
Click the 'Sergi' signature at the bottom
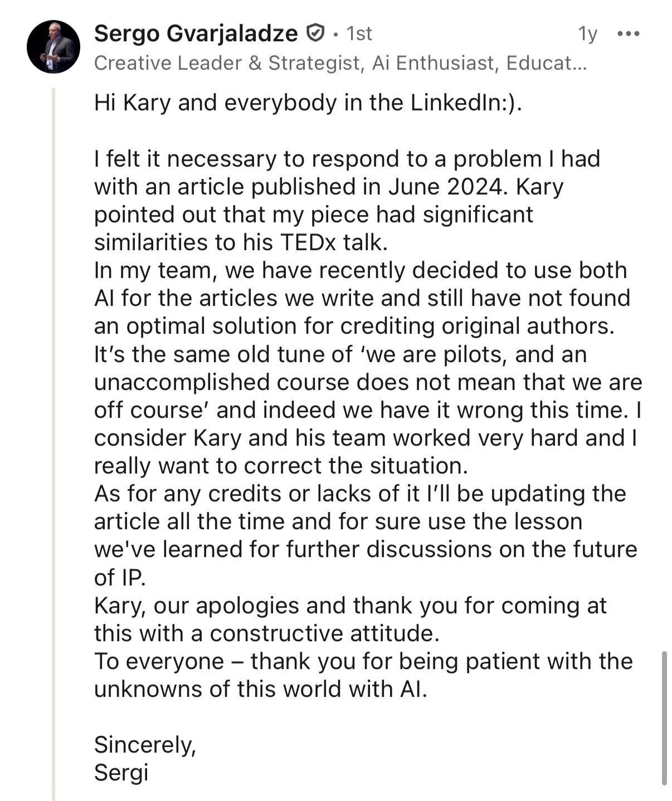click(121, 773)
